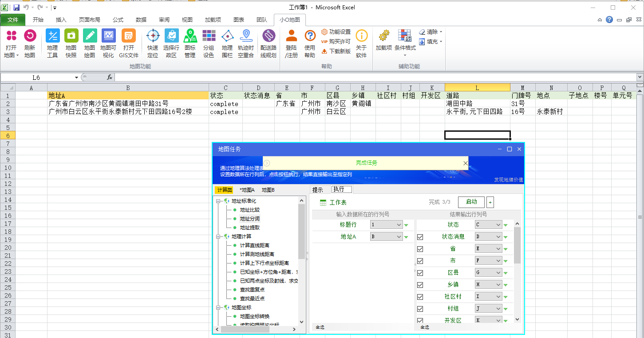Uncheck the 村组 output checkbox

(420, 309)
